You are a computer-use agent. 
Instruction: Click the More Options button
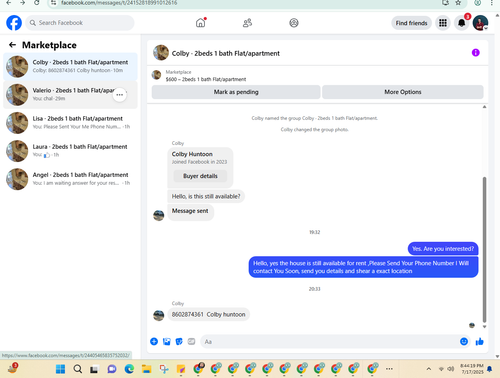403,92
